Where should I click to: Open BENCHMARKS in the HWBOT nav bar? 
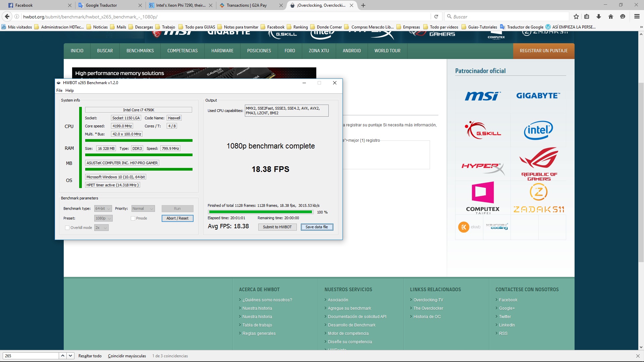(x=140, y=51)
